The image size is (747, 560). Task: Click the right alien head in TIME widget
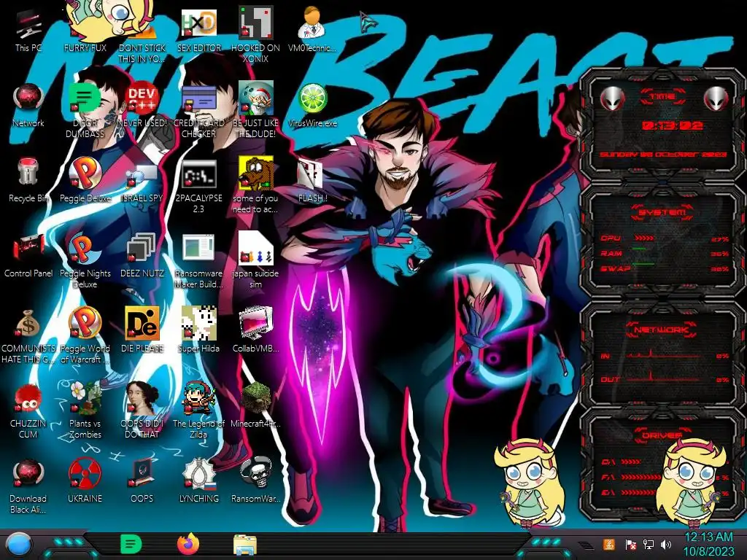(x=716, y=98)
